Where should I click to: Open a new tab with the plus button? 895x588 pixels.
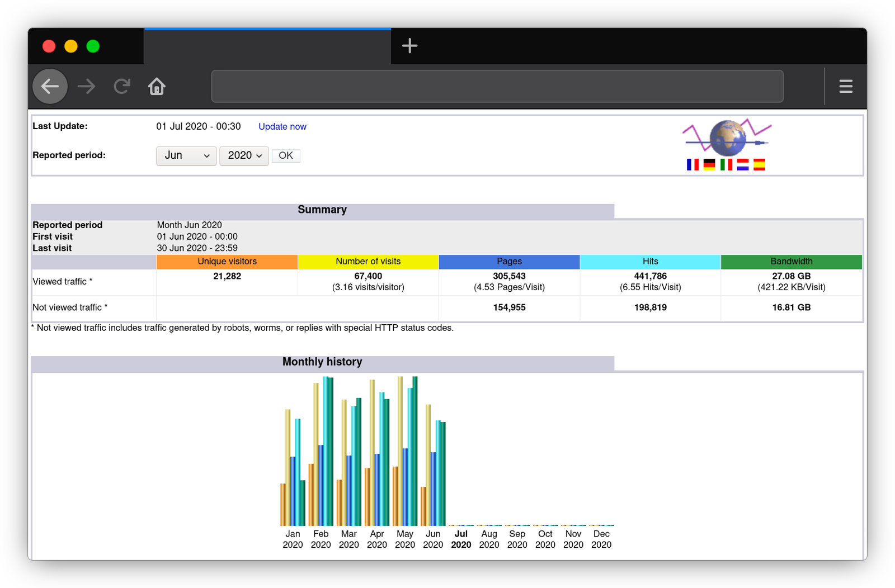pyautogui.click(x=410, y=46)
